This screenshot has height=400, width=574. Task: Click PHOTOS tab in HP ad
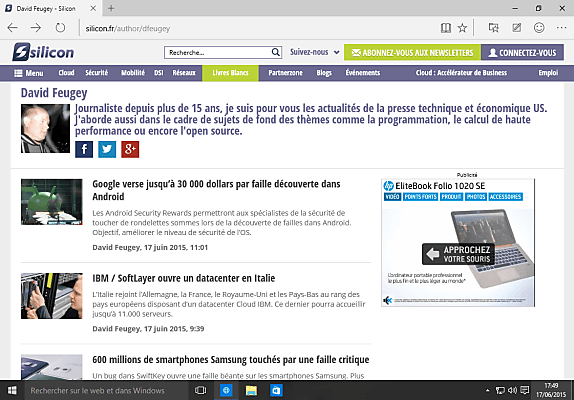coord(476,197)
